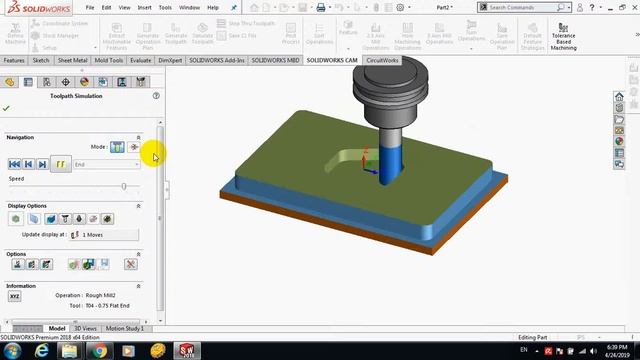This screenshot has height=360, width=640.
Task: Open Internet Explorer from taskbar
Action: pyautogui.click(x=42, y=351)
